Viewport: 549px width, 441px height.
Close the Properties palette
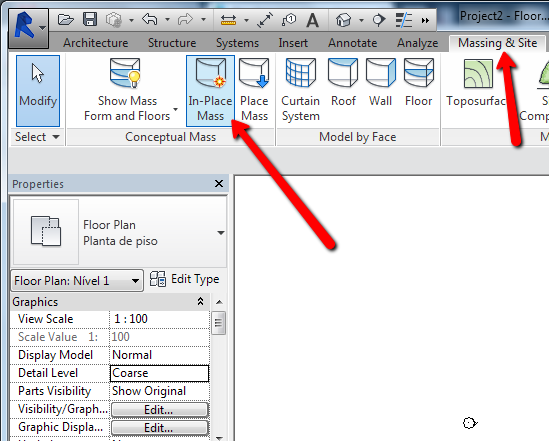tap(219, 183)
